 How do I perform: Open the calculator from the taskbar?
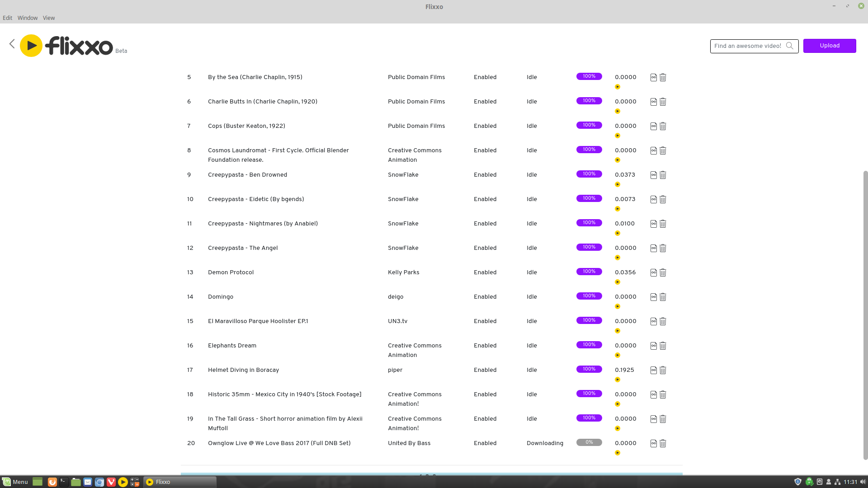135,482
